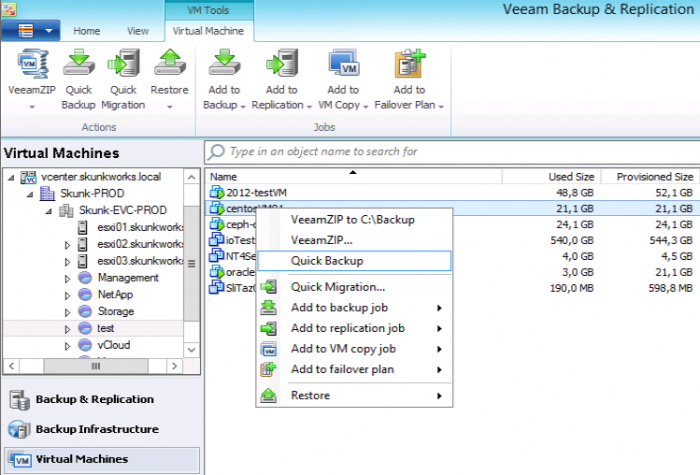Click 598,8 MB provisioned size cell
This screenshot has width=700, height=475.
[x=671, y=288]
